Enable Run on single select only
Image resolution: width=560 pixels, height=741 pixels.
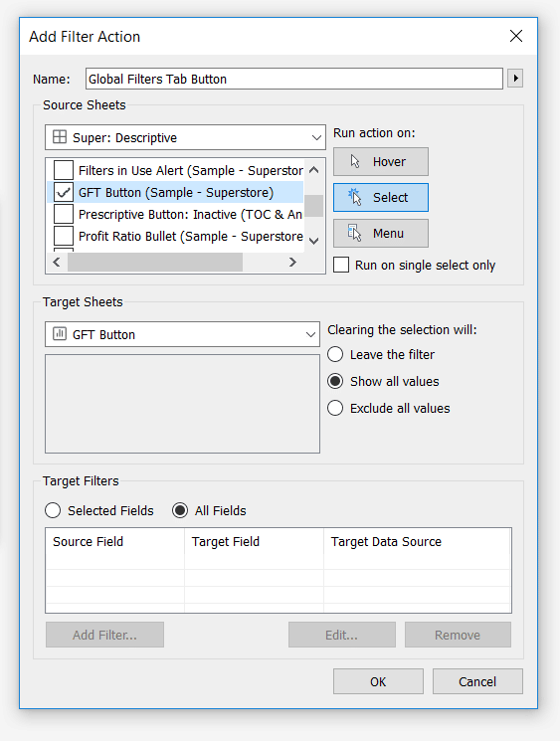[341, 265]
